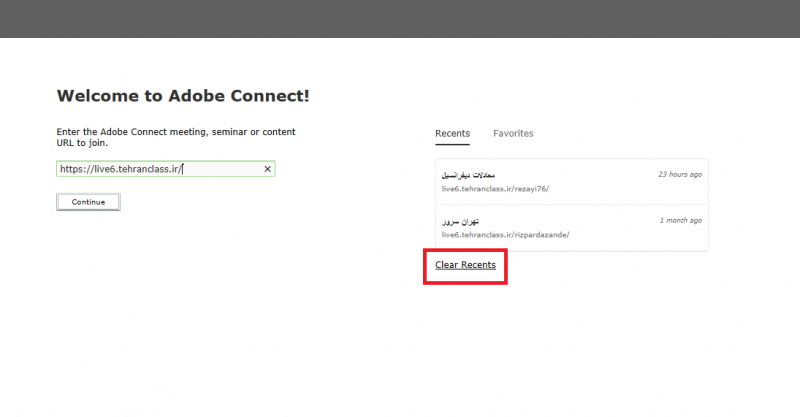Switch to the Favorites tab

513,133
